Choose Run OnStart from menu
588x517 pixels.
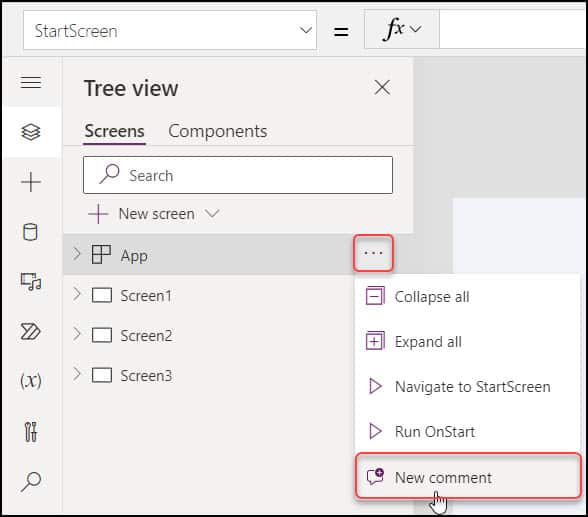[x=467, y=432]
